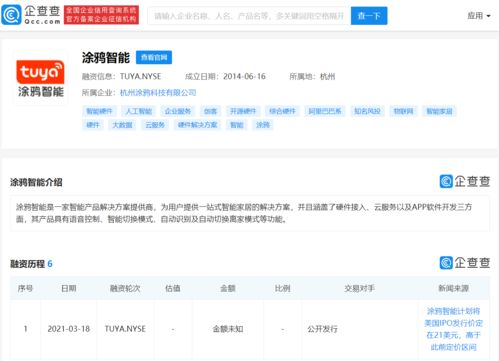Click the 估值 column header
This screenshot has width=499, height=361.
173,288
